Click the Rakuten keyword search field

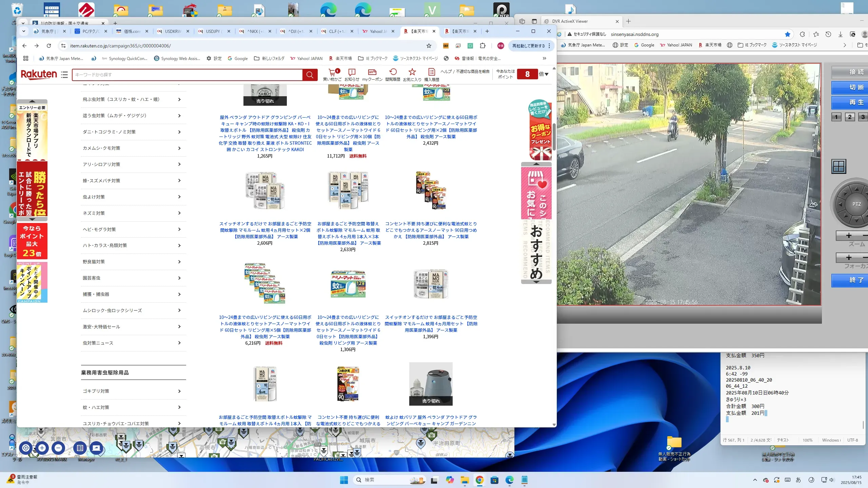187,75
